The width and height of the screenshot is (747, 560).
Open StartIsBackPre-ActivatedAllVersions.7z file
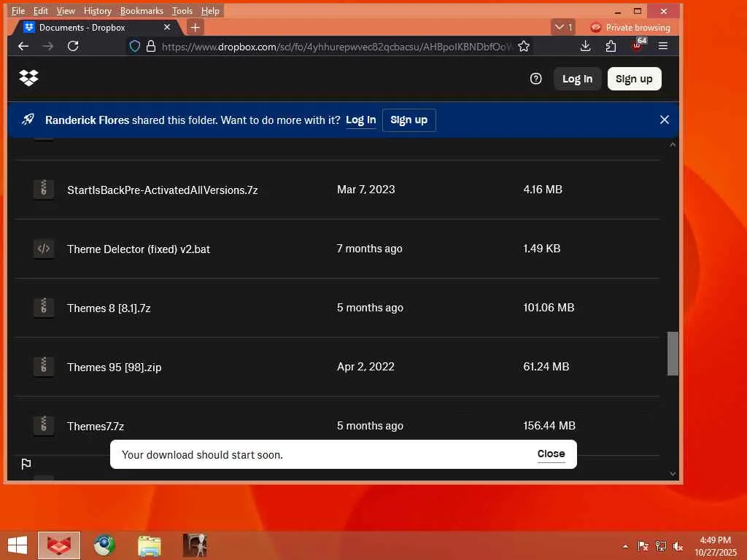[x=163, y=190]
